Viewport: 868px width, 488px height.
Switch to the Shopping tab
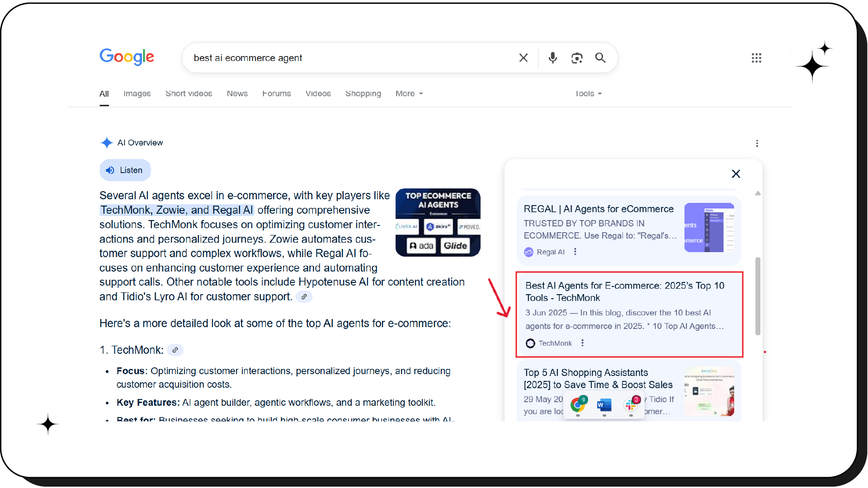[x=363, y=94]
